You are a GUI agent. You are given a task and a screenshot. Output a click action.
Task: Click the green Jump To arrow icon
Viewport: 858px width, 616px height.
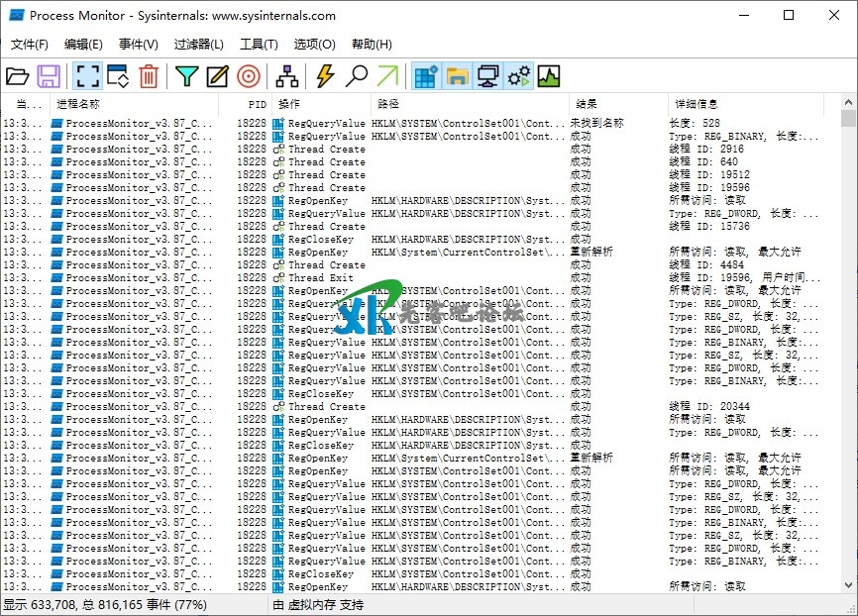coord(387,75)
